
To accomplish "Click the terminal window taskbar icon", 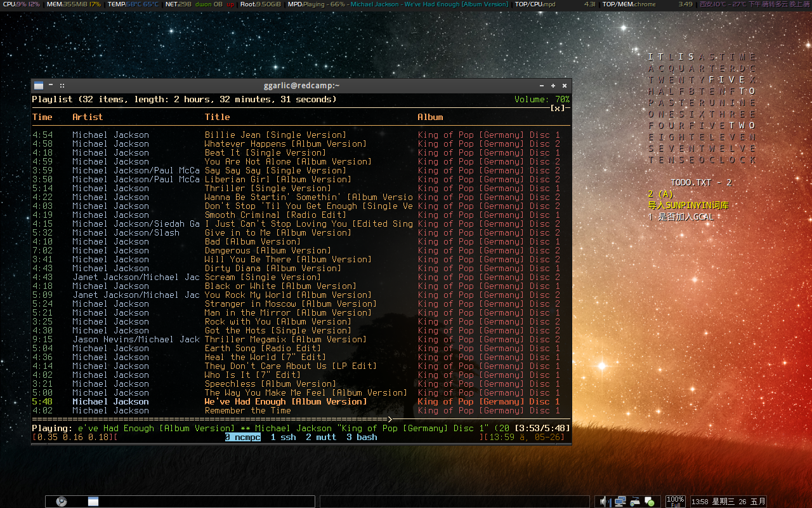I will 93,502.
